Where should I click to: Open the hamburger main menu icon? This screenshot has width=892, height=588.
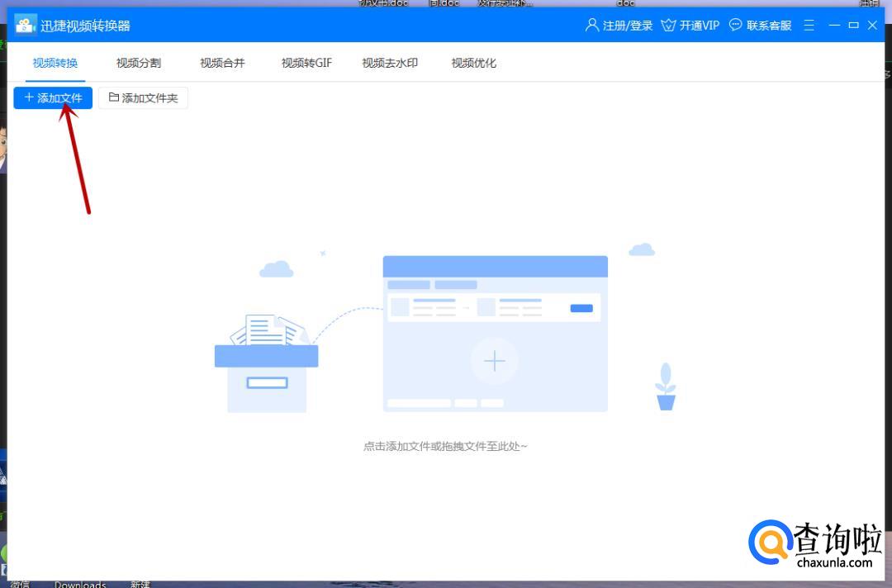point(809,26)
